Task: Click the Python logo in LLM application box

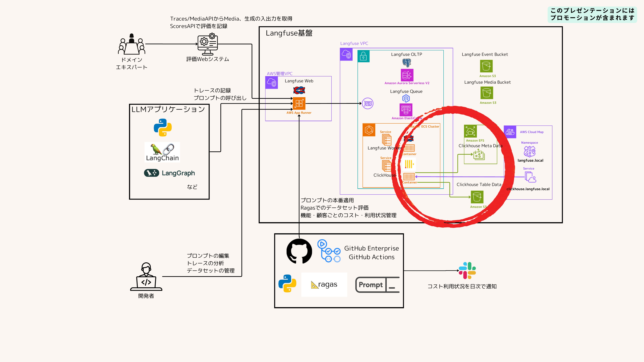Action: pos(163,127)
